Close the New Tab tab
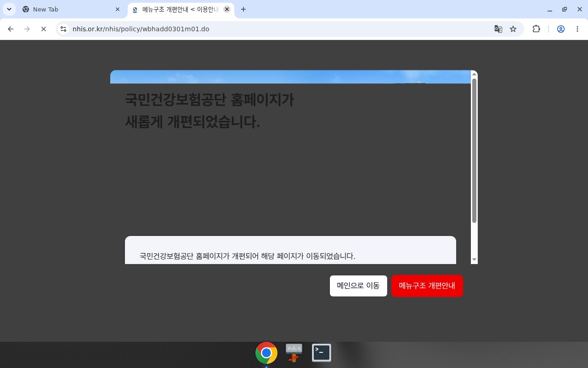Viewport: 588px width, 368px height. click(118, 9)
